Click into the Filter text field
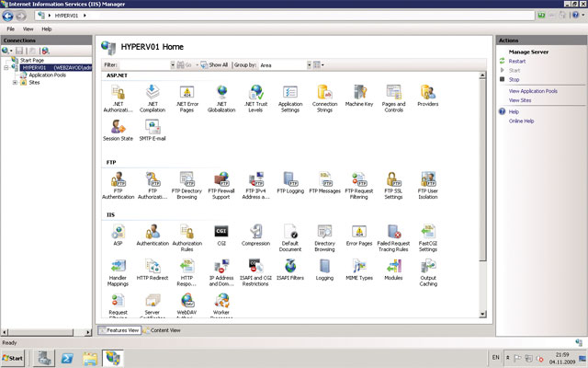The height and width of the screenshot is (368, 588). pos(144,65)
